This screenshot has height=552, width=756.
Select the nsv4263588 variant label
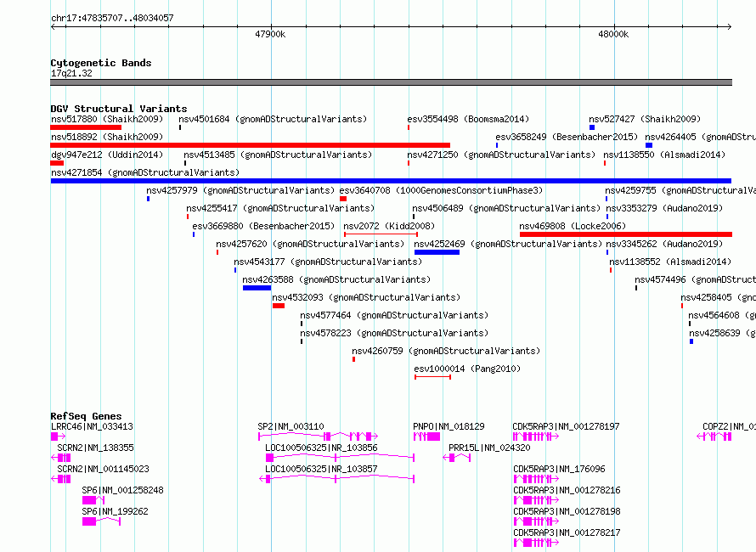pyautogui.click(x=336, y=279)
